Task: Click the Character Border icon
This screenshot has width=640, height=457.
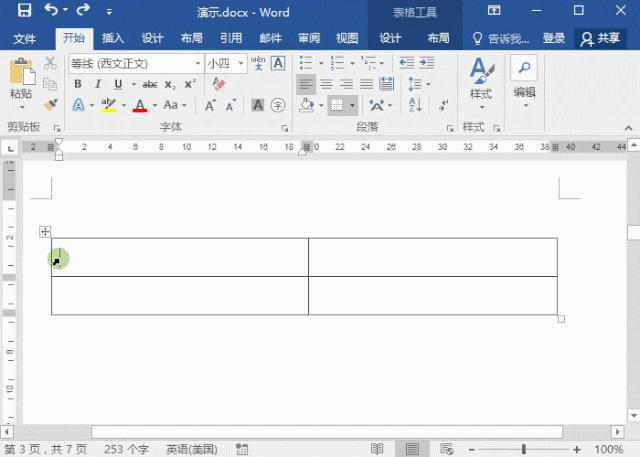Action: 278,63
